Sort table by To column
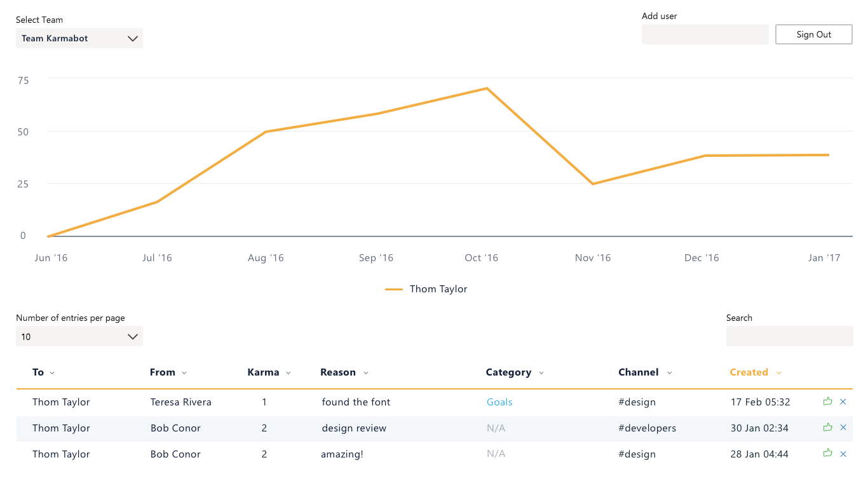Image resolution: width=868 pixels, height=488 pixels. click(x=44, y=372)
